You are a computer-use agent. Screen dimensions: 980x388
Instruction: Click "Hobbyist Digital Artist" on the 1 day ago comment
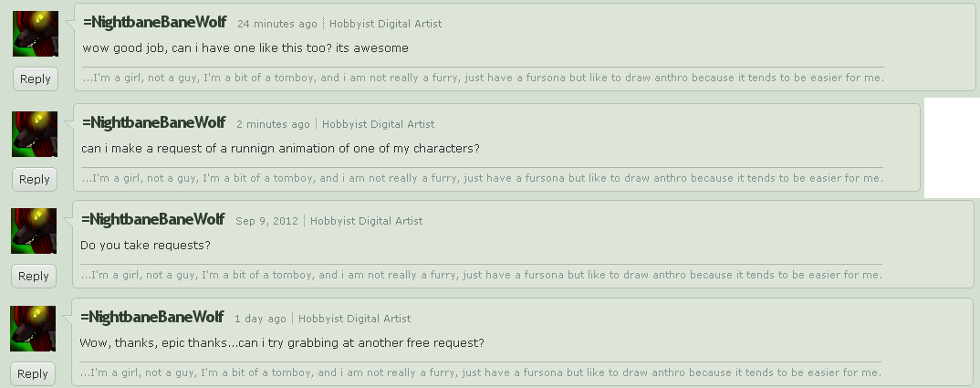coord(354,319)
